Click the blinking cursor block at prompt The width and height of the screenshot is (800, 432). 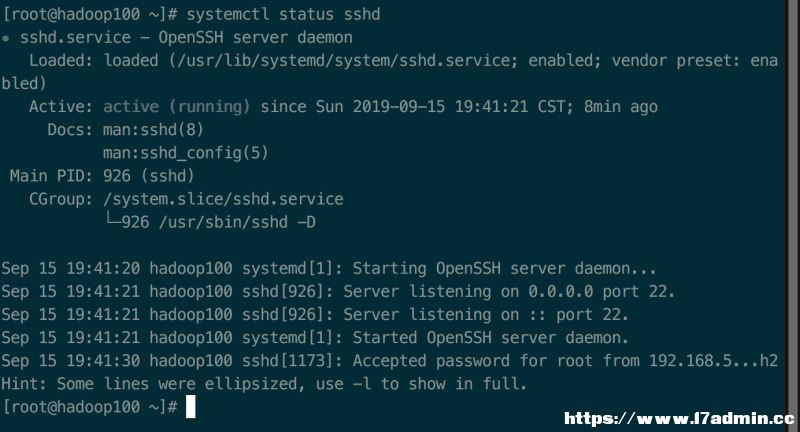(x=190, y=407)
